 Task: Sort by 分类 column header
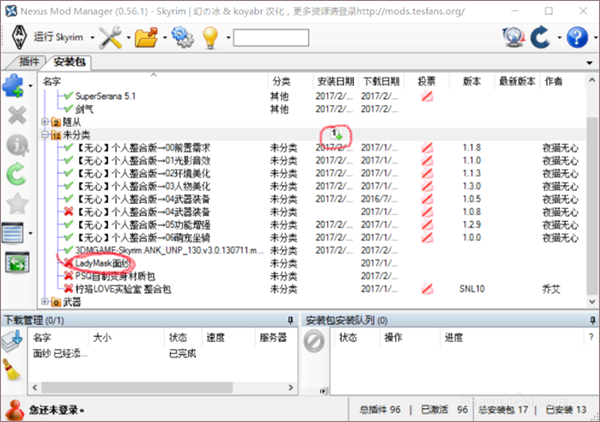(282, 81)
